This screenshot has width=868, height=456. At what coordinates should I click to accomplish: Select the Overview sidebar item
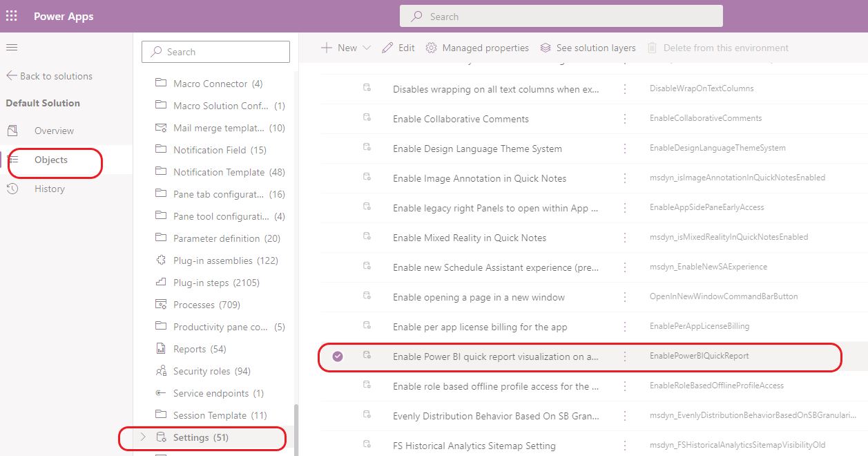coord(55,131)
